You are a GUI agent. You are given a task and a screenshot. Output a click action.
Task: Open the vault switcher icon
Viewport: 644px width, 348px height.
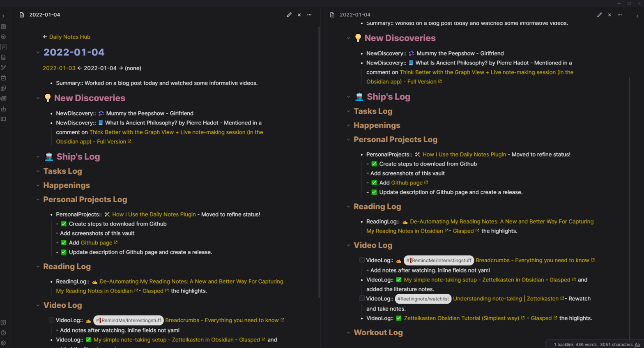[3, 323]
